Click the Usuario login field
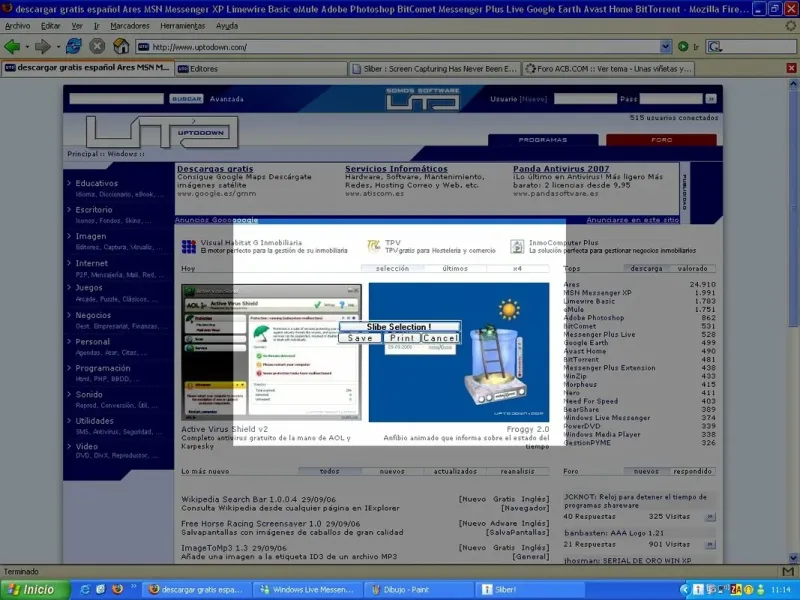 [585, 99]
